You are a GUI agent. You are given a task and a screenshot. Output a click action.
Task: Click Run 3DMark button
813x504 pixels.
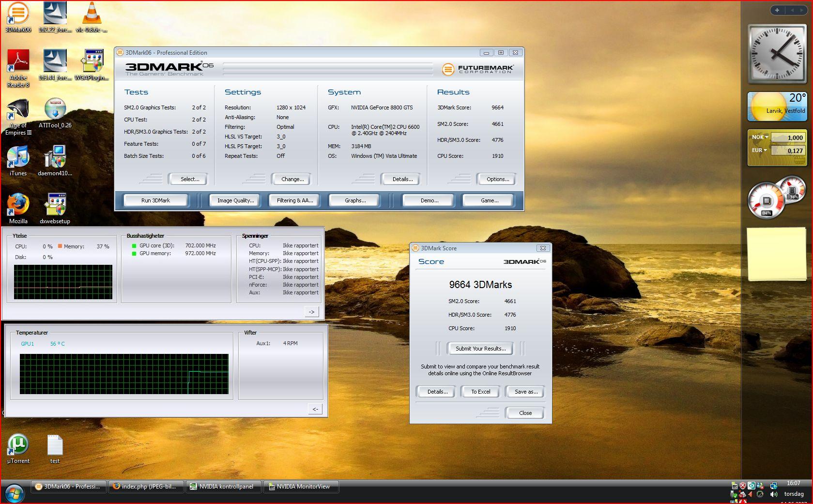point(155,200)
